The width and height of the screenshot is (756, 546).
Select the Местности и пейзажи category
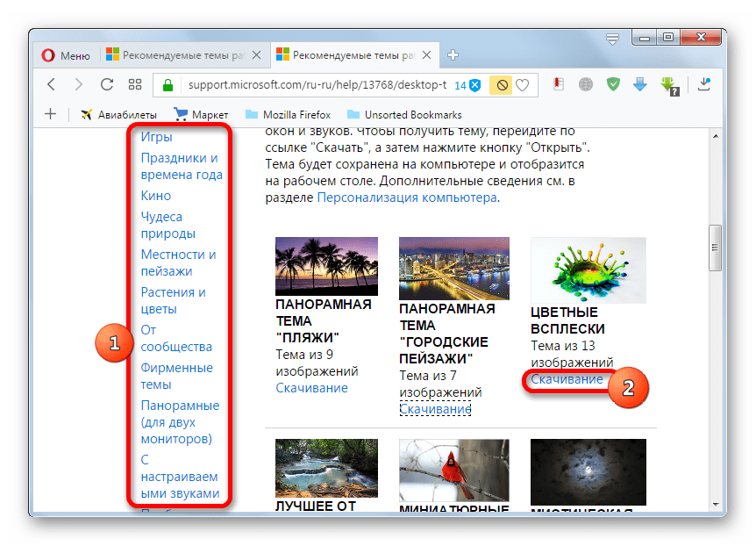pos(178,262)
